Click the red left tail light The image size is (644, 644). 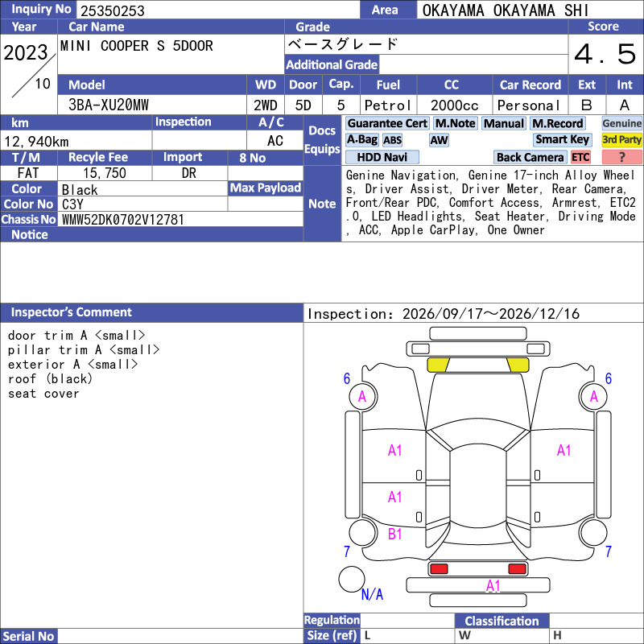[x=439, y=568]
